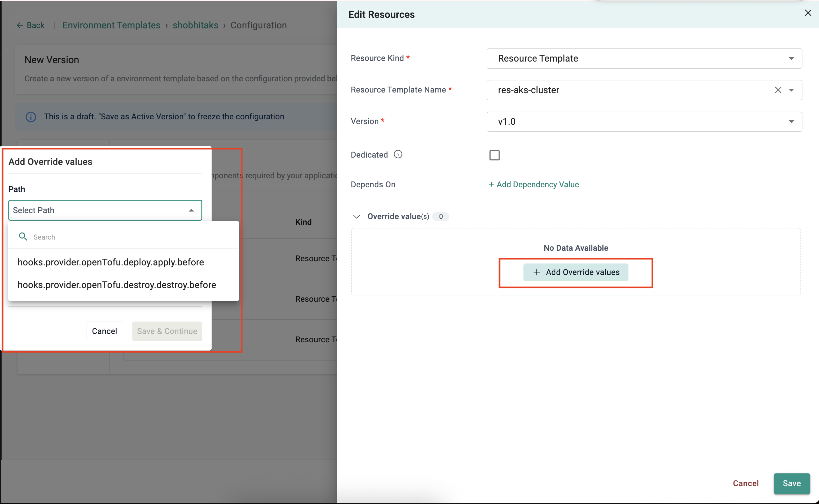This screenshot has width=819, height=504.
Task: Select hooks.provider.openTofu.destroy.destroy.before path
Action: (x=117, y=285)
